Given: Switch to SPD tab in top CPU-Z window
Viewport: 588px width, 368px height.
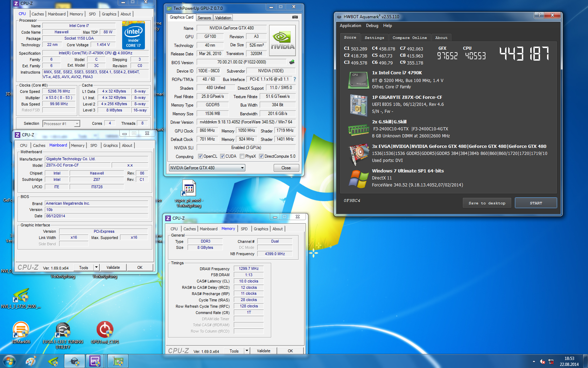Looking at the screenshot, I should pos(92,14).
